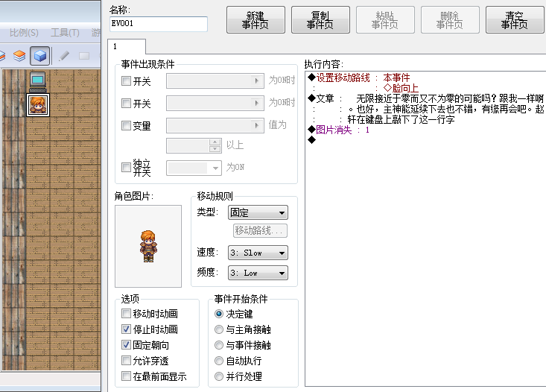Select the 图片消失 : 1 command

(x=338, y=130)
